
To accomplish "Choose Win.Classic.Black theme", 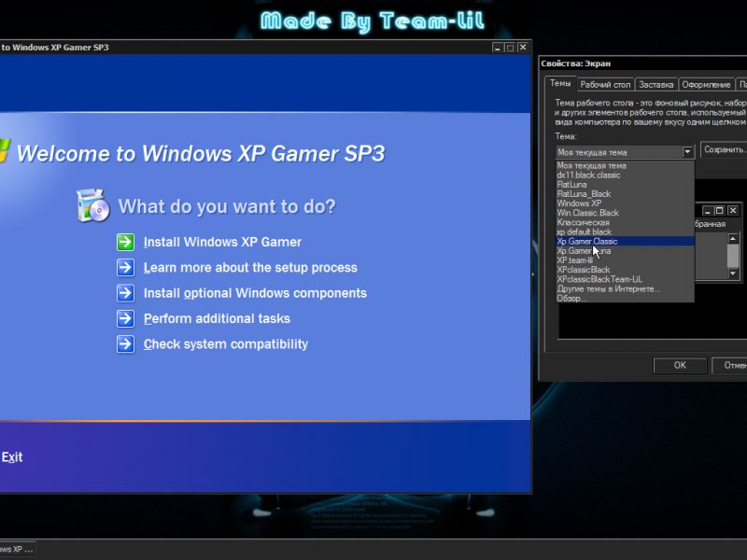I will [x=625, y=213].
